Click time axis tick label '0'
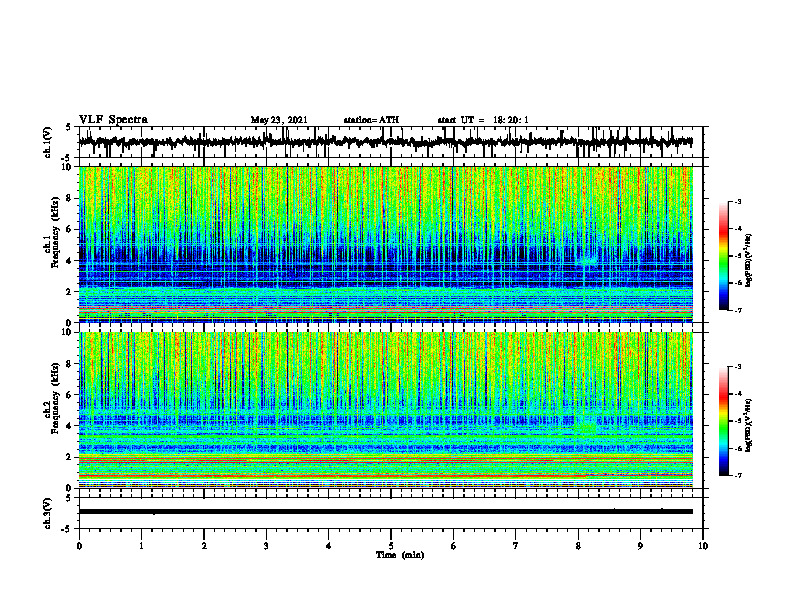 [x=79, y=546]
